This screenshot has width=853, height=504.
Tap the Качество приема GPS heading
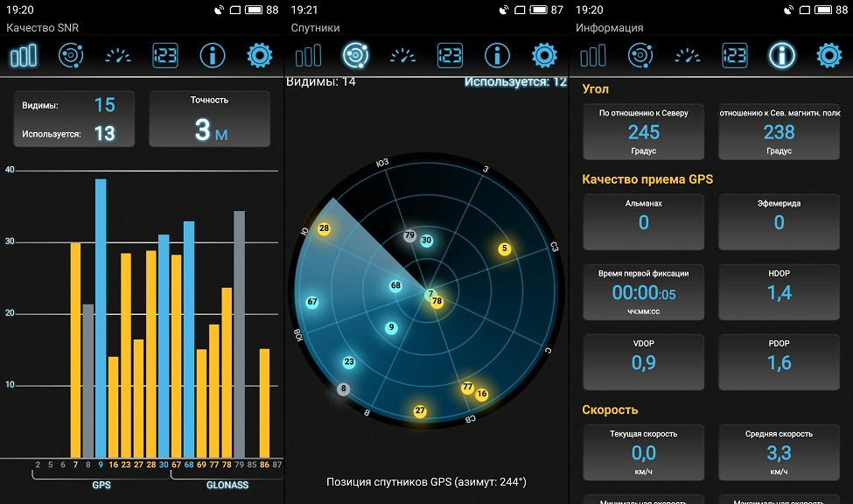pyautogui.click(x=647, y=179)
